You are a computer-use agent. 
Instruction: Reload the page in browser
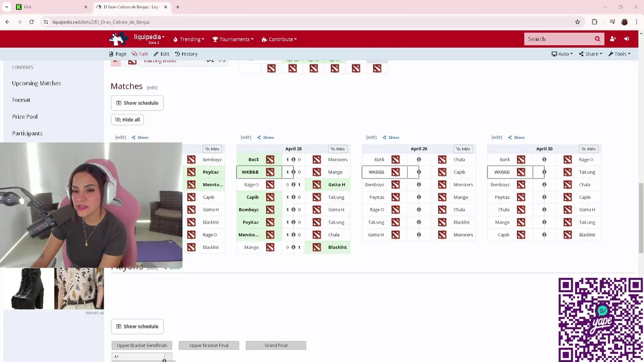point(31,22)
